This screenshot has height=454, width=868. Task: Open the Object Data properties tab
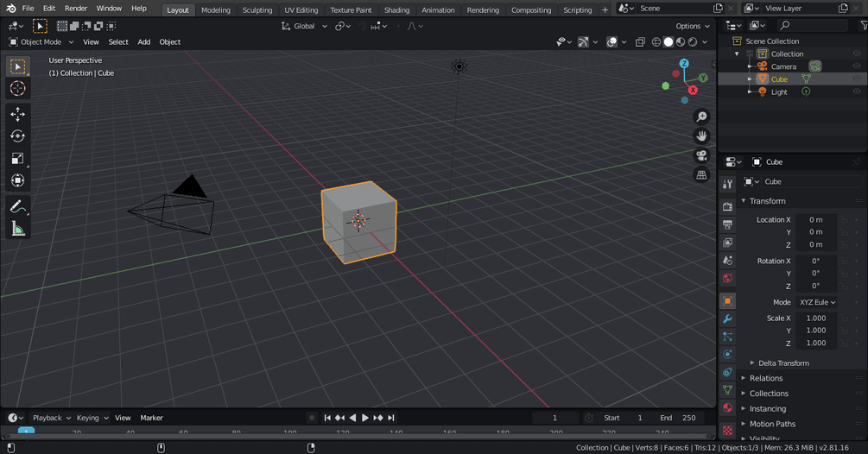coord(727,390)
